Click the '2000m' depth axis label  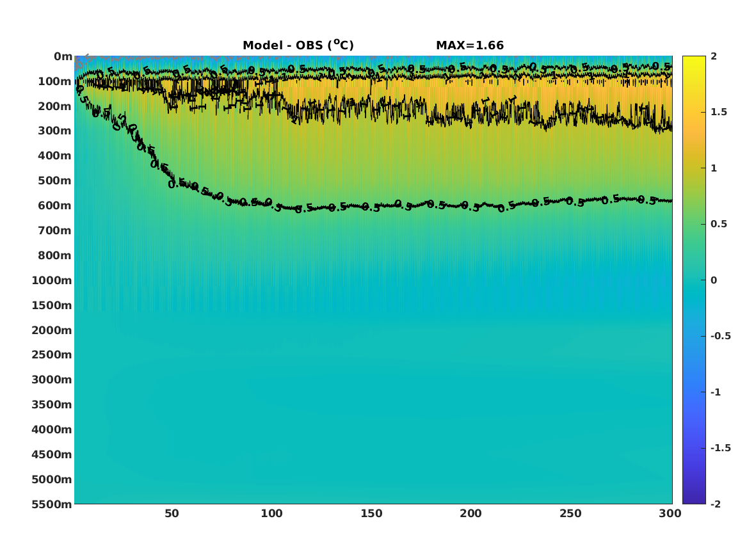tap(52, 330)
